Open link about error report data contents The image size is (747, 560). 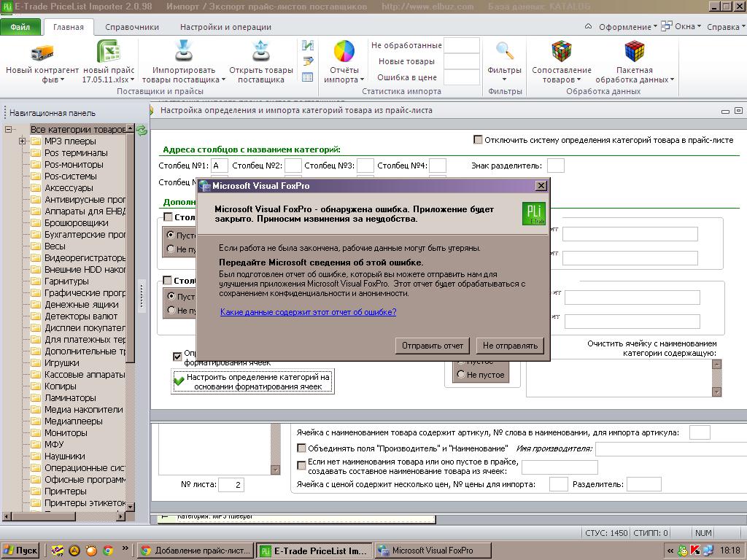(x=308, y=312)
